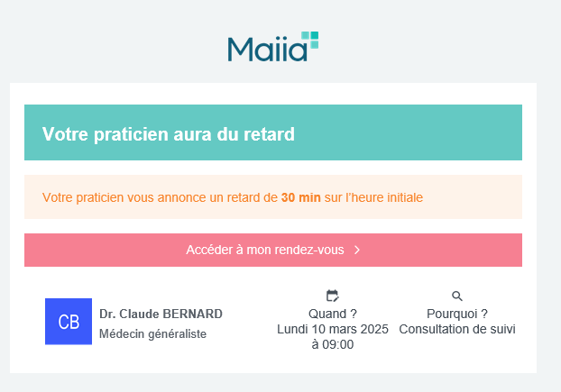Click the teal squares in Maiia logo
This screenshot has width=561, height=392.
click(310, 39)
